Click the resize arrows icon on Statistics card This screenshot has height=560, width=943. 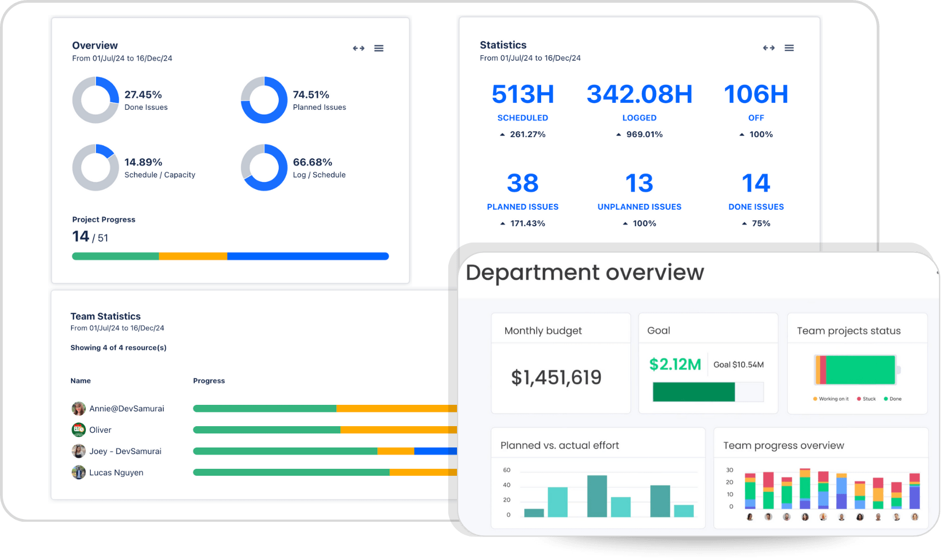point(769,48)
